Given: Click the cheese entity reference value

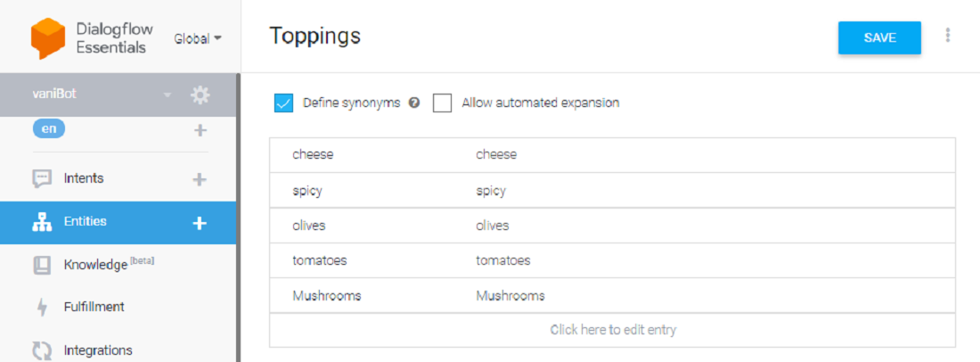Looking at the screenshot, I should tap(313, 154).
